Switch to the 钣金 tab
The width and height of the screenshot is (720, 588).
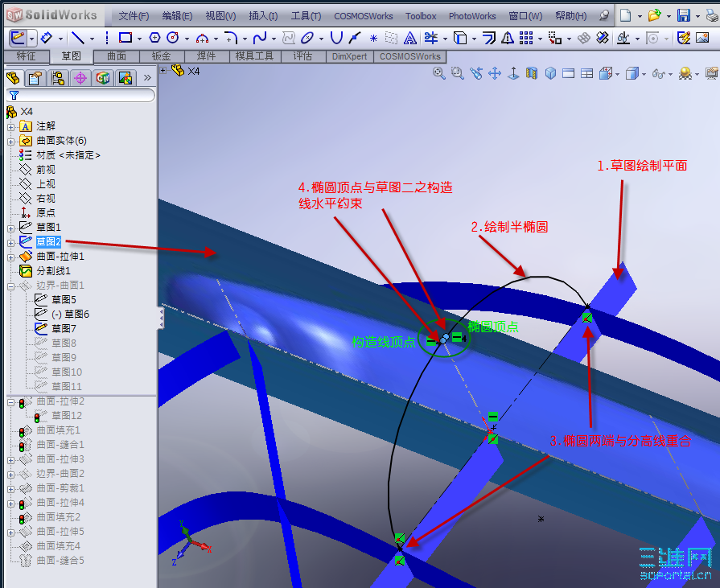click(x=162, y=56)
